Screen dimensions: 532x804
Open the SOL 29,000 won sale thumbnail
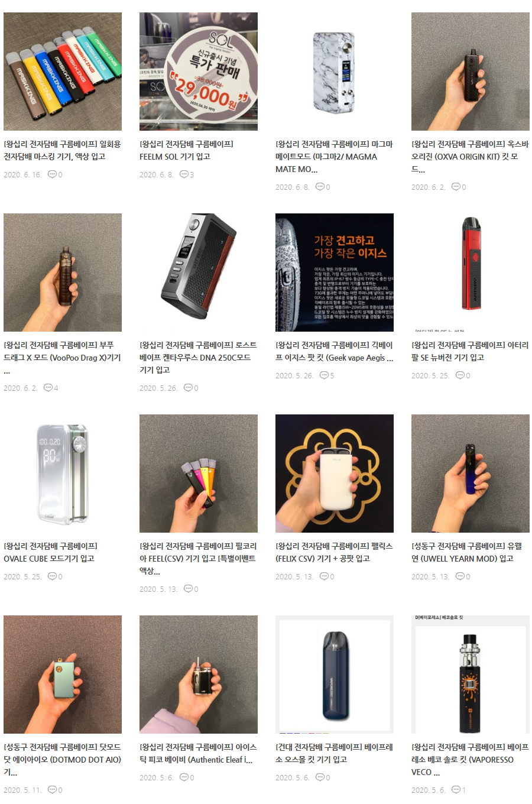[199, 72]
